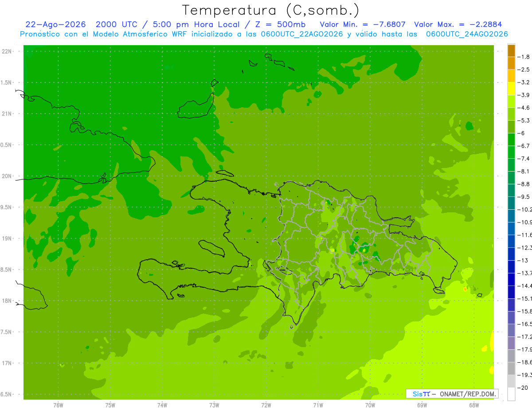Click the '18N' latitude axis label
This screenshot has width=532, height=411.
[x=8, y=301]
